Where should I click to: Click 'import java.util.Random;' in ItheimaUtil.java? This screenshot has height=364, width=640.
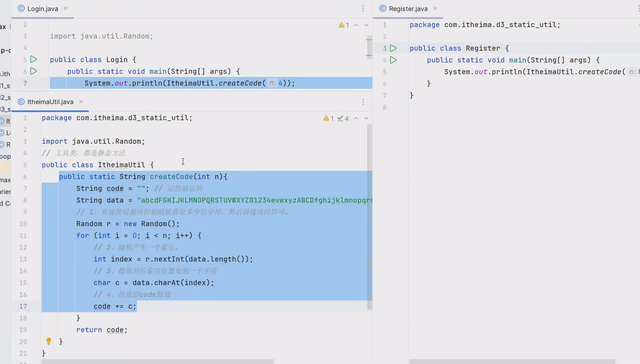[x=94, y=141]
